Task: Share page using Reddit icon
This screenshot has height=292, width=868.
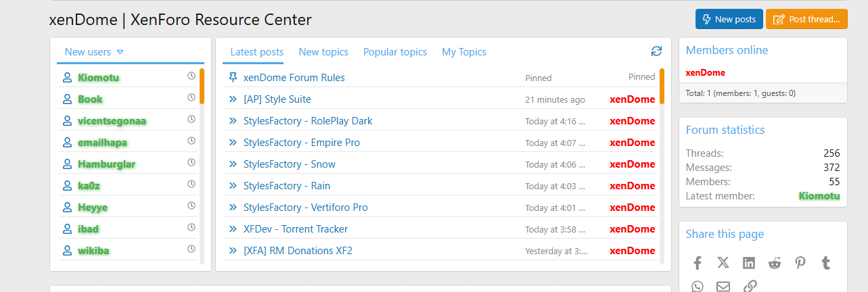Action: (x=775, y=263)
